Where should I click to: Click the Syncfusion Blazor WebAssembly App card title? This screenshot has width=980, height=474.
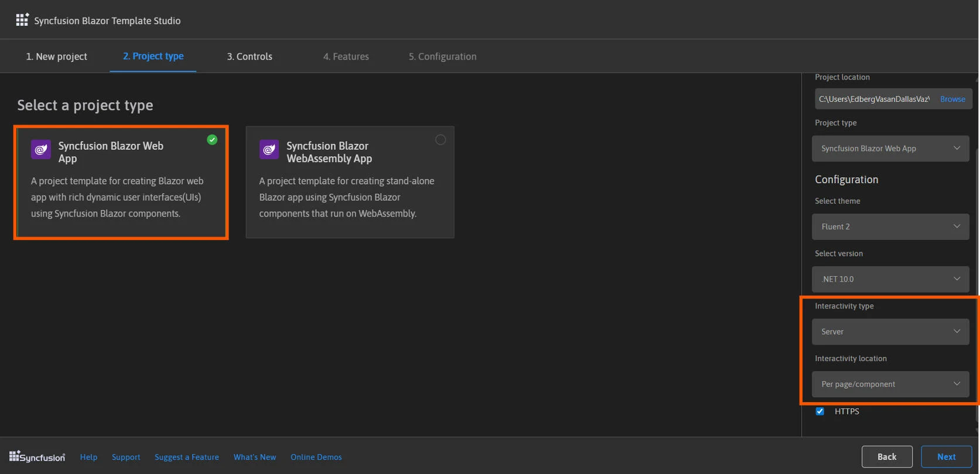click(329, 152)
